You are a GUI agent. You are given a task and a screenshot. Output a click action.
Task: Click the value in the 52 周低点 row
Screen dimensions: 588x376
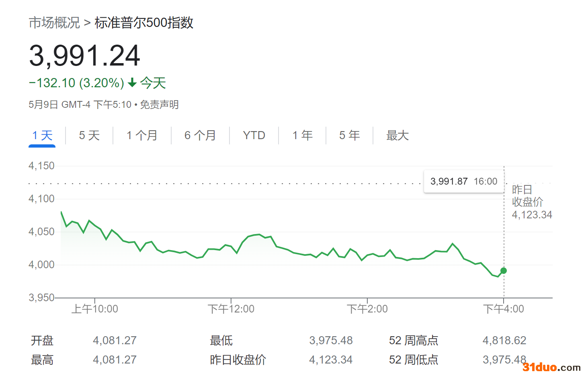pos(504,360)
